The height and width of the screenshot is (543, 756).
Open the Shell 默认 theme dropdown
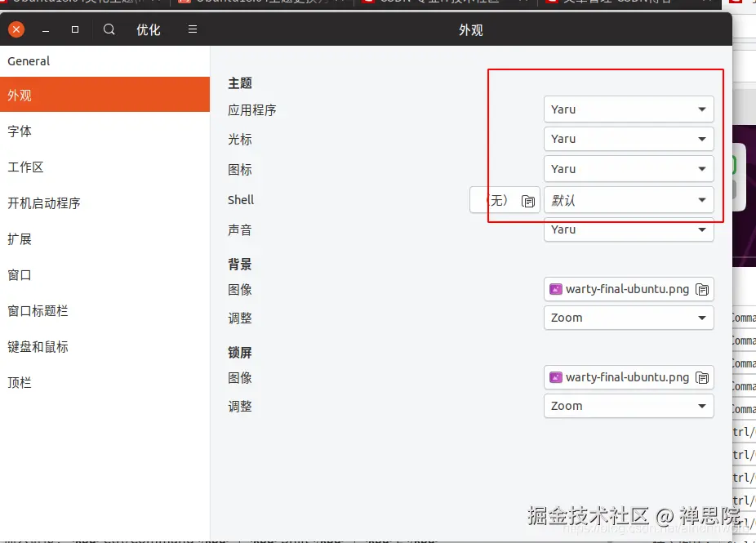[x=628, y=200]
